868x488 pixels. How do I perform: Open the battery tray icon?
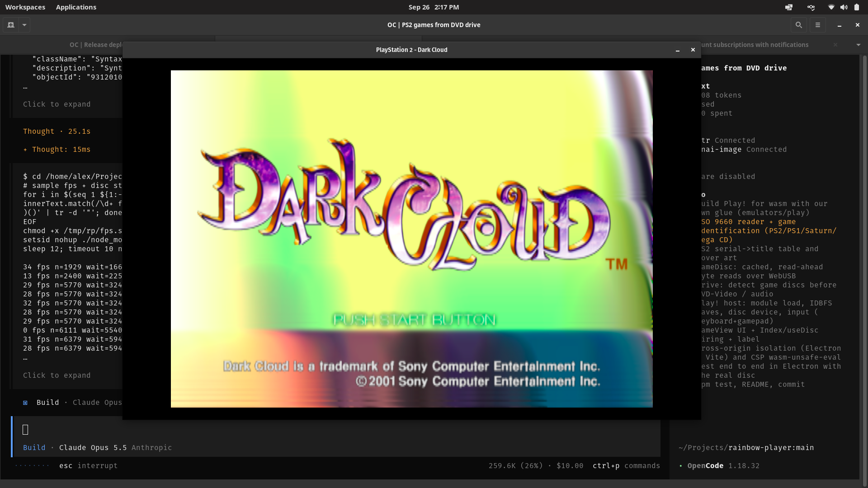tap(857, 7)
